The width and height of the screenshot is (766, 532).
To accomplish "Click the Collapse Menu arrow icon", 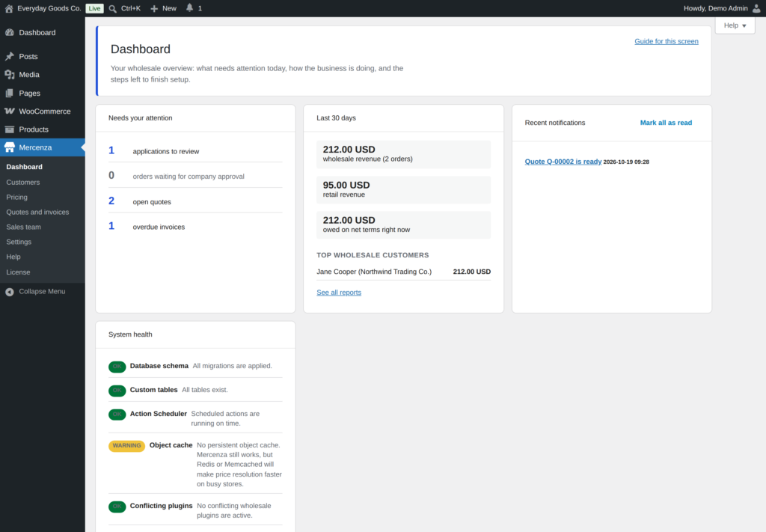I will pyautogui.click(x=9, y=292).
